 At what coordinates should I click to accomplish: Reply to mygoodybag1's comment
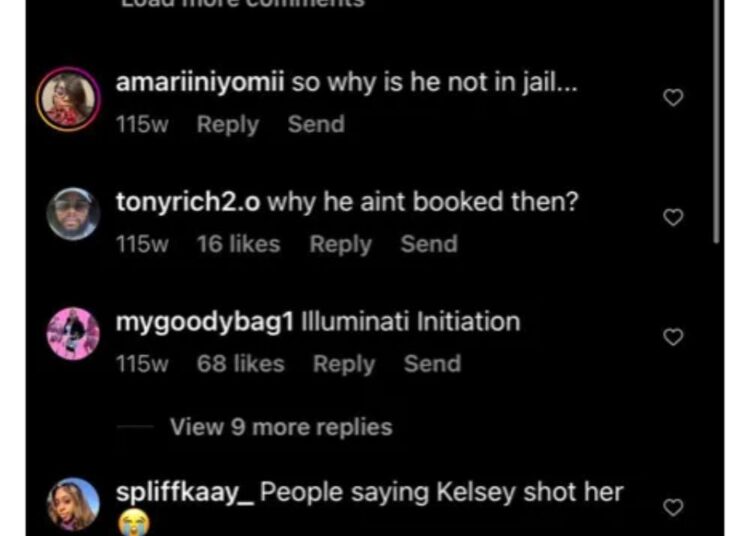[343, 364]
